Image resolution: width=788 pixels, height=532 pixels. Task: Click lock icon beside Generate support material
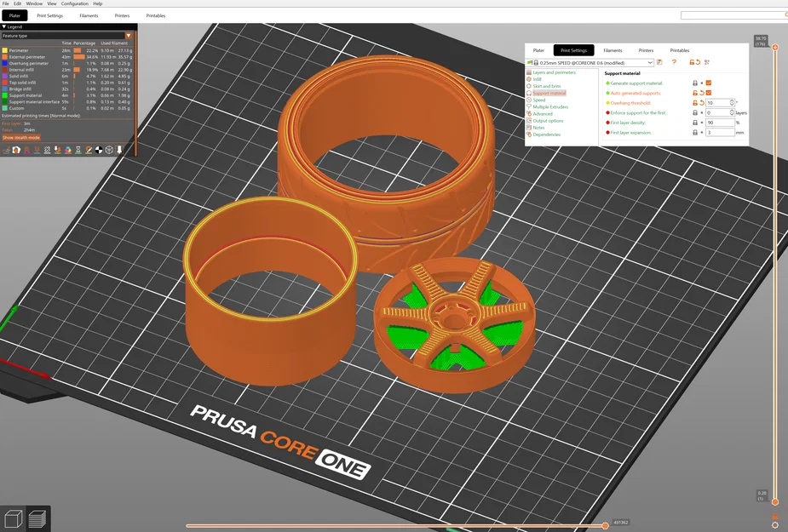(x=695, y=83)
